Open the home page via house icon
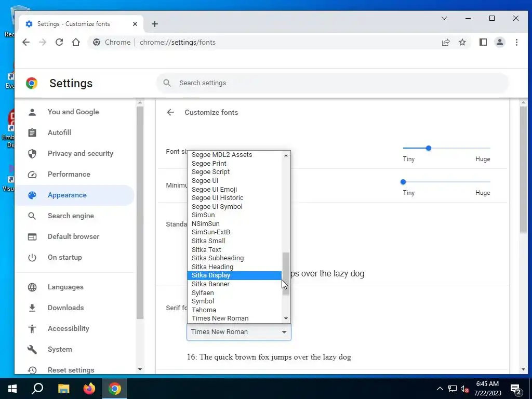 click(x=76, y=42)
